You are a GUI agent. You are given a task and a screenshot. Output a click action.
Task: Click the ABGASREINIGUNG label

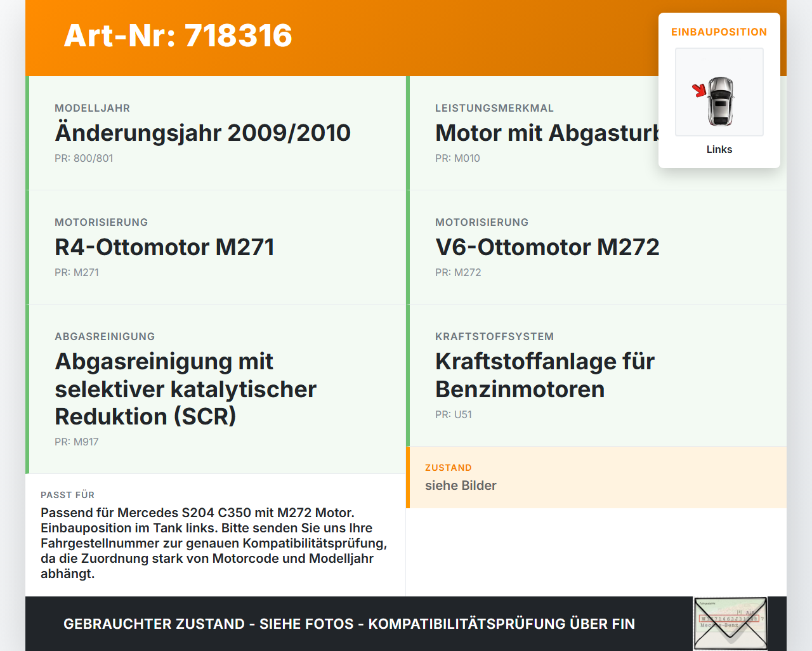click(x=105, y=336)
